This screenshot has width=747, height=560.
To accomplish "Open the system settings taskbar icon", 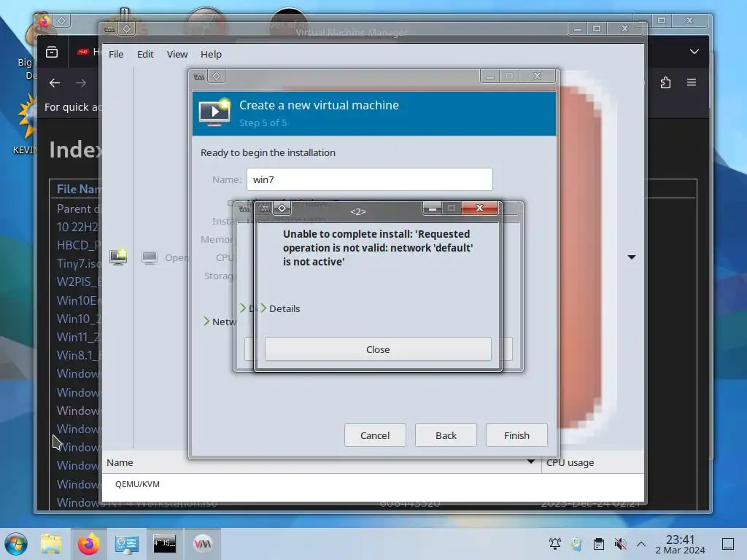I will (x=126, y=544).
